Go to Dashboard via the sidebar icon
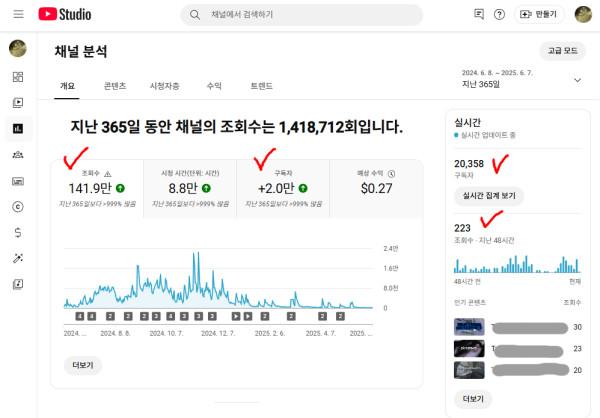 pyautogui.click(x=18, y=77)
